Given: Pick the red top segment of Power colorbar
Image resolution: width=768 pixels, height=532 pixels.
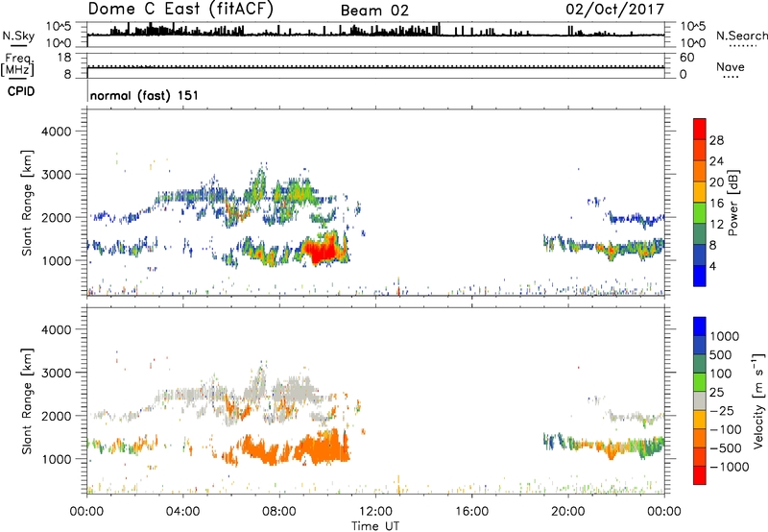Looking at the screenshot, I should click(x=700, y=129).
